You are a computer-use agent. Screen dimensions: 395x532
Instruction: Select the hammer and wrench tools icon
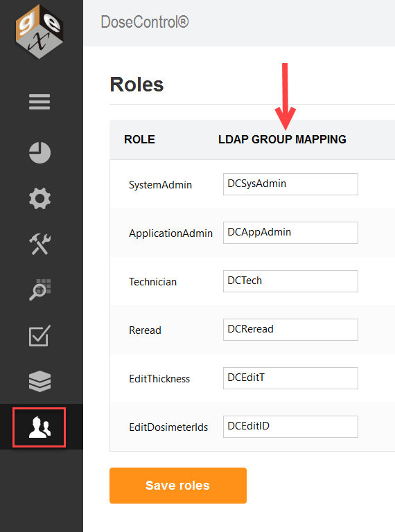coord(39,244)
